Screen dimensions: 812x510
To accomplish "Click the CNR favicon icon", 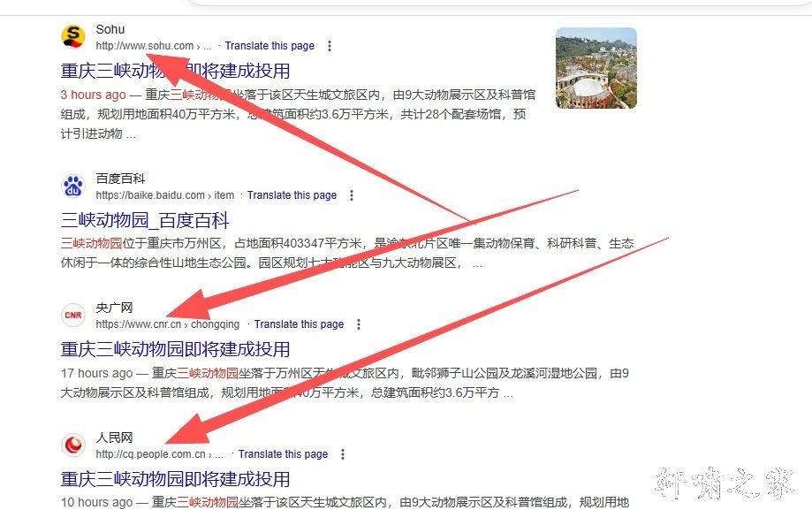I will click(x=72, y=316).
